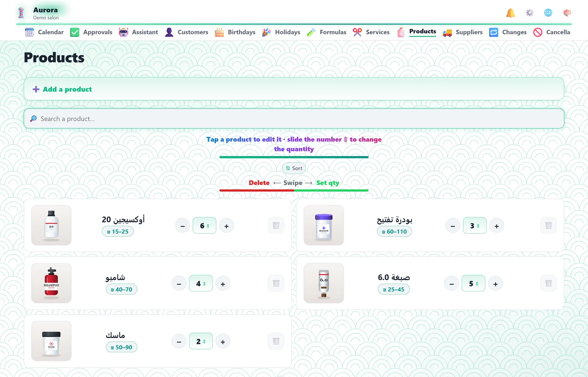Image resolution: width=588 pixels, height=377 pixels.
Task: Open the ماسك jar thumbnail
Action: (x=51, y=341)
